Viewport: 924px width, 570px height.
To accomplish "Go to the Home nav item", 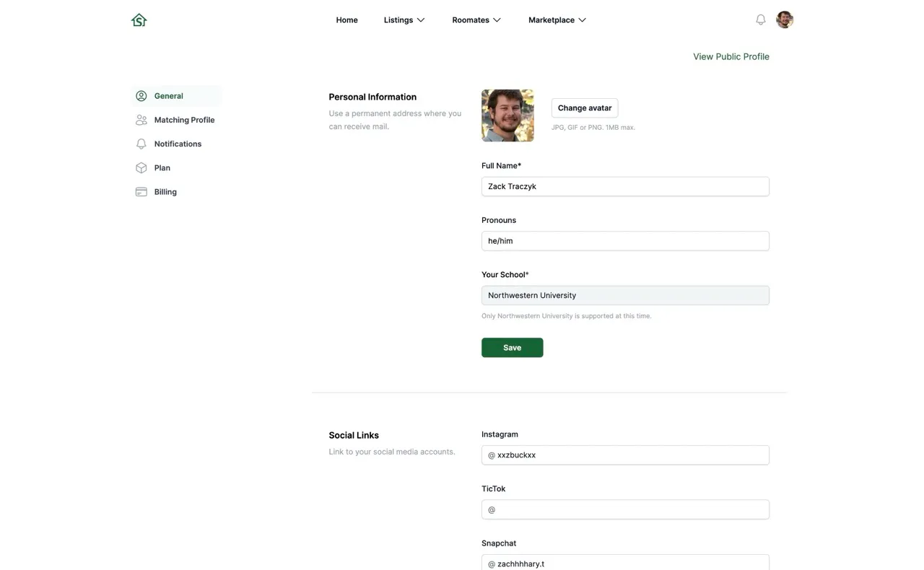I will click(346, 20).
